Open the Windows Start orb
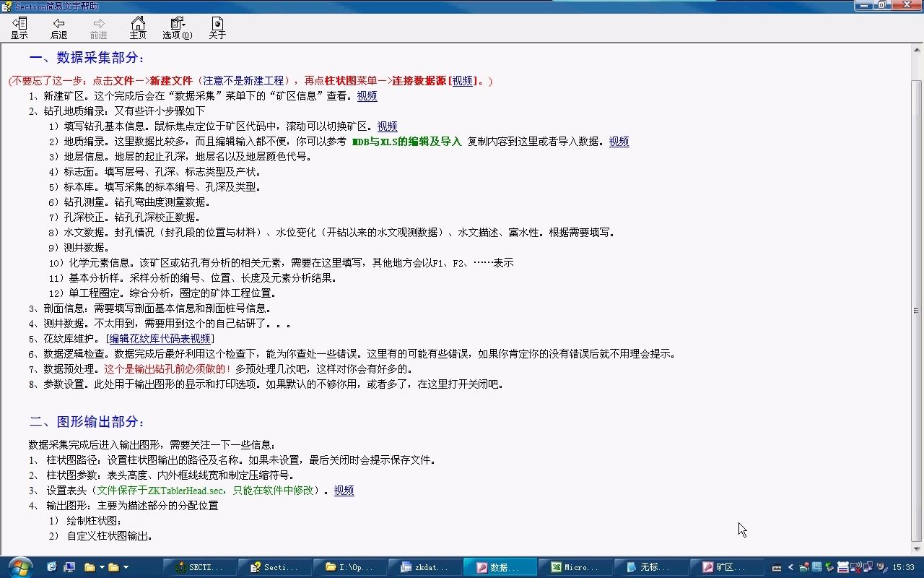This screenshot has width=924, height=578. (19, 567)
